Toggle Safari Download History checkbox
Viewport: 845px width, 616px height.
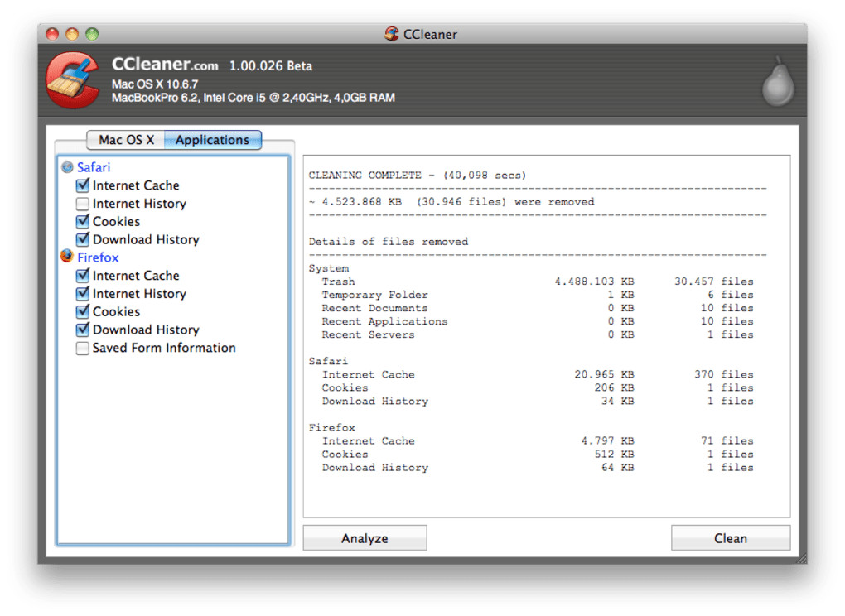coord(83,239)
